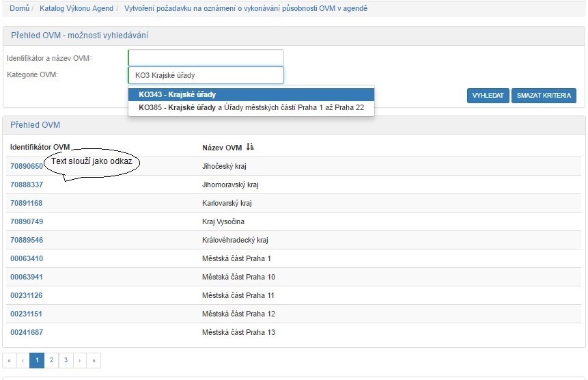Open identifier link 70890749 for Kraj Vysočina
Viewport: 588px width, 380px height.
coord(27,221)
